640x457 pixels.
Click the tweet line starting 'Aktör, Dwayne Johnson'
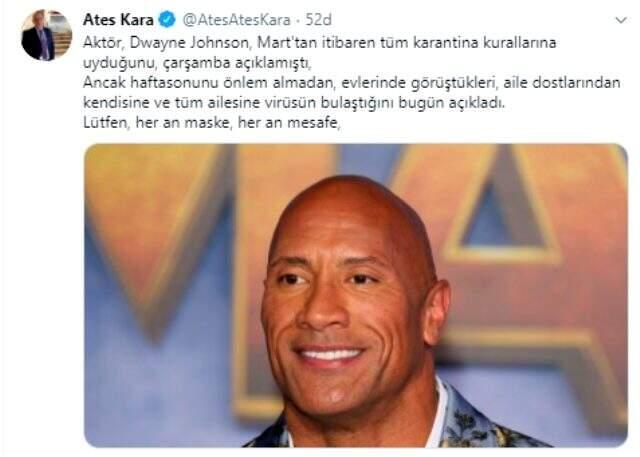pyautogui.click(x=320, y=43)
